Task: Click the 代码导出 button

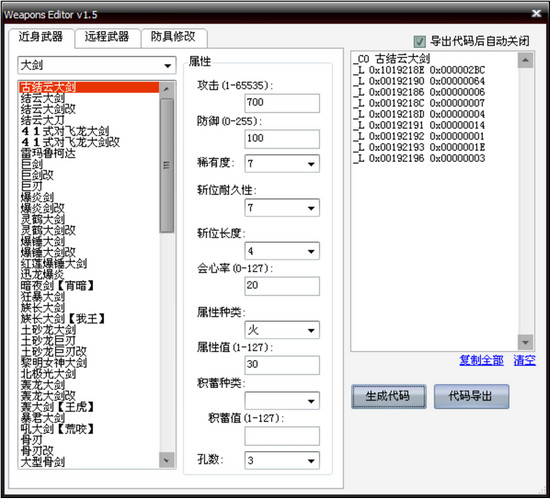Action: 471,397
